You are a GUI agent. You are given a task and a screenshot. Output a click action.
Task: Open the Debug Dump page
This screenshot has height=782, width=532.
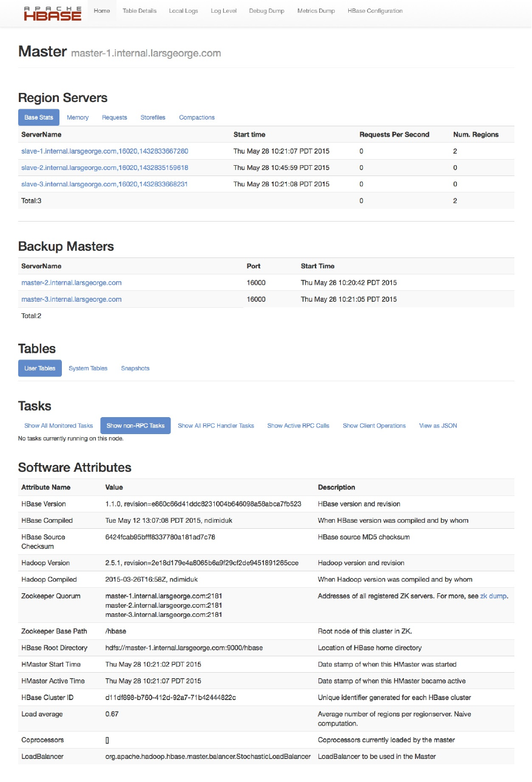click(266, 11)
